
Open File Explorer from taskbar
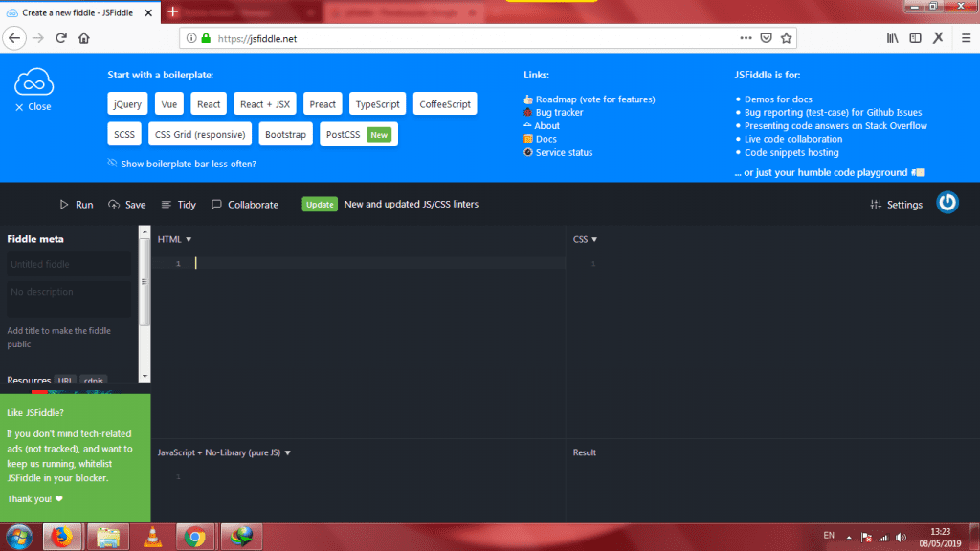pyautogui.click(x=108, y=538)
